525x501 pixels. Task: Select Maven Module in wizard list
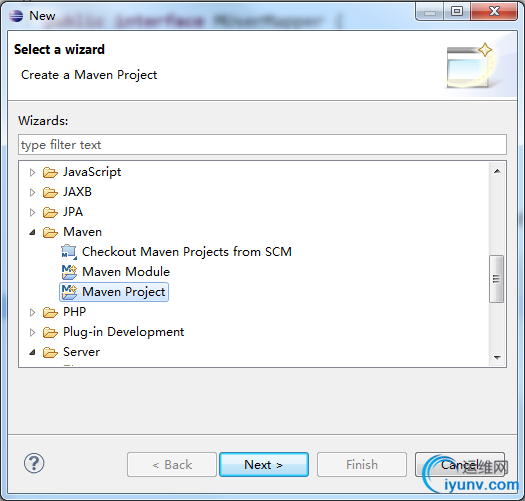[x=126, y=272]
